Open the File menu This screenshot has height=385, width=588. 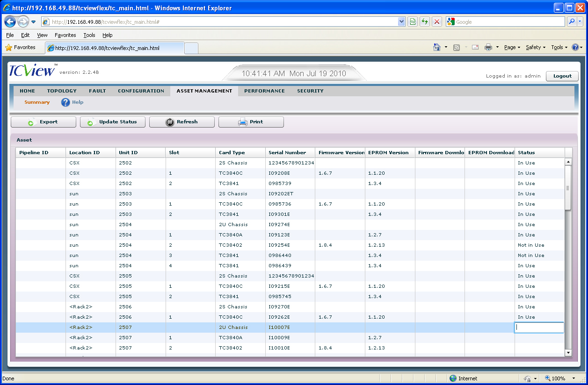tap(10, 35)
